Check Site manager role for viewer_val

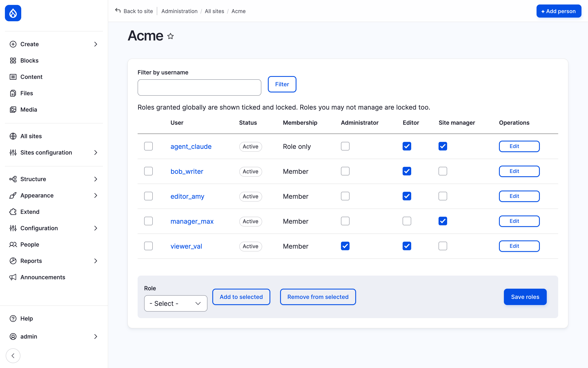443,246
